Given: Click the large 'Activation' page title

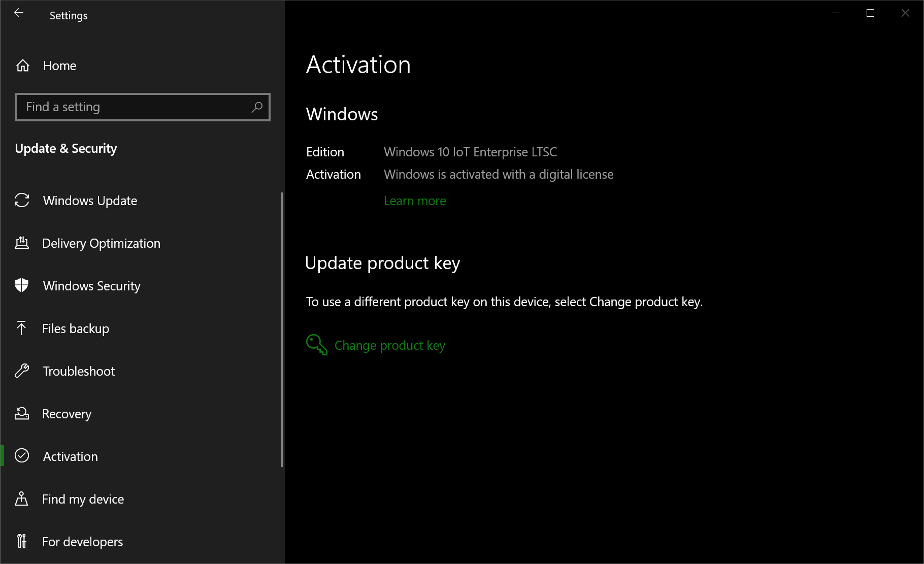Looking at the screenshot, I should pos(358,64).
